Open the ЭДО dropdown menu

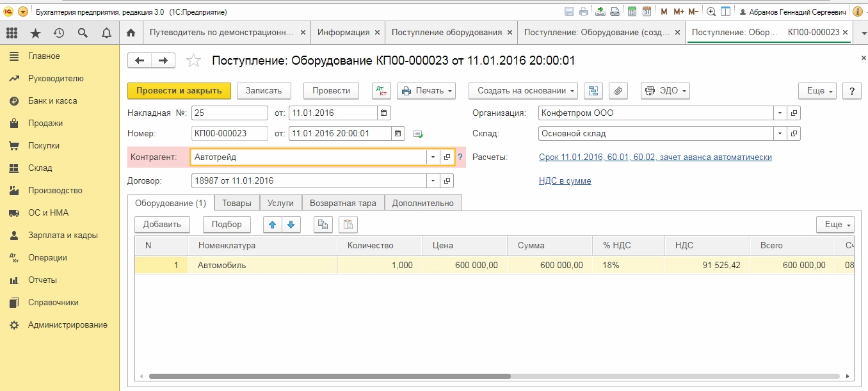(665, 91)
